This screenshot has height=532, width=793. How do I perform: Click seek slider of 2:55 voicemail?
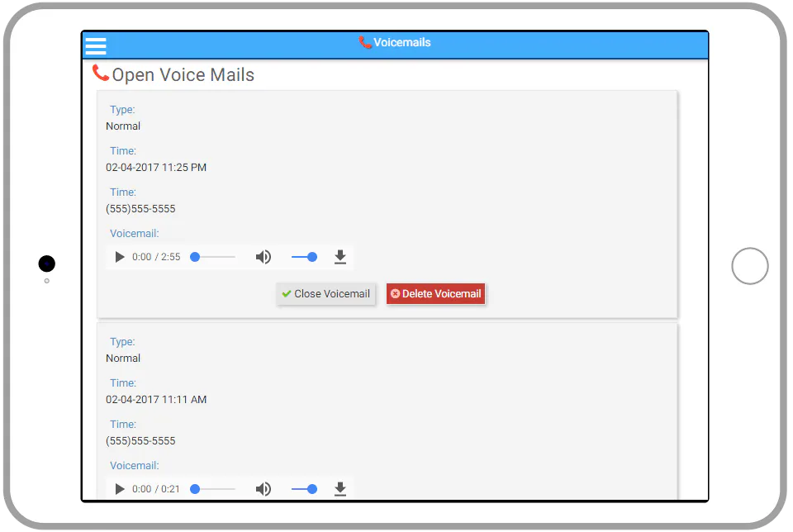coord(212,257)
